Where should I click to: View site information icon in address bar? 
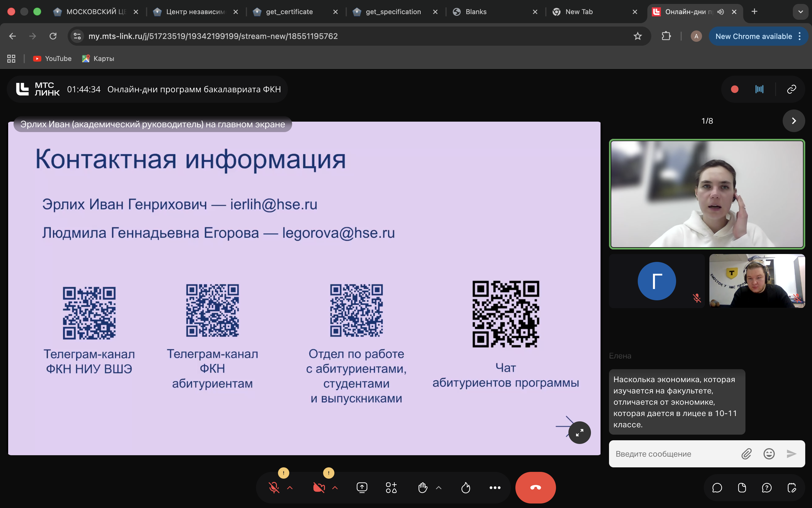coord(77,36)
